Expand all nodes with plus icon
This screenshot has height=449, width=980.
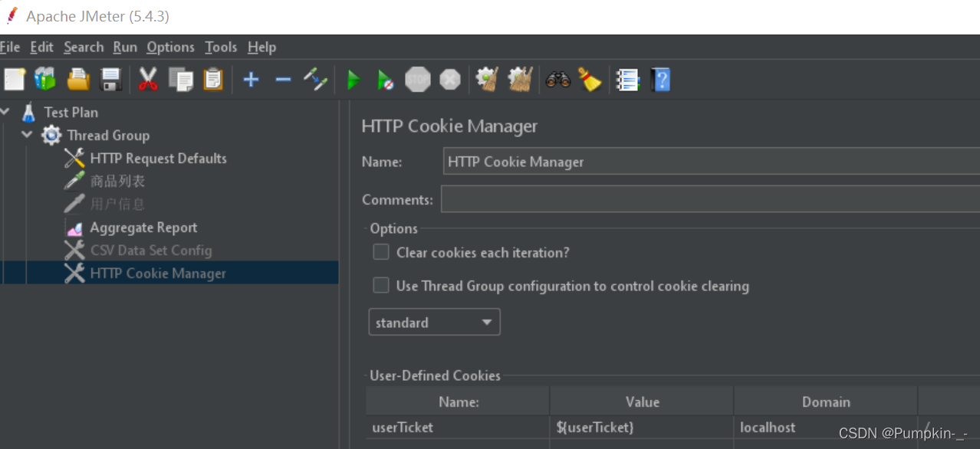[251, 79]
